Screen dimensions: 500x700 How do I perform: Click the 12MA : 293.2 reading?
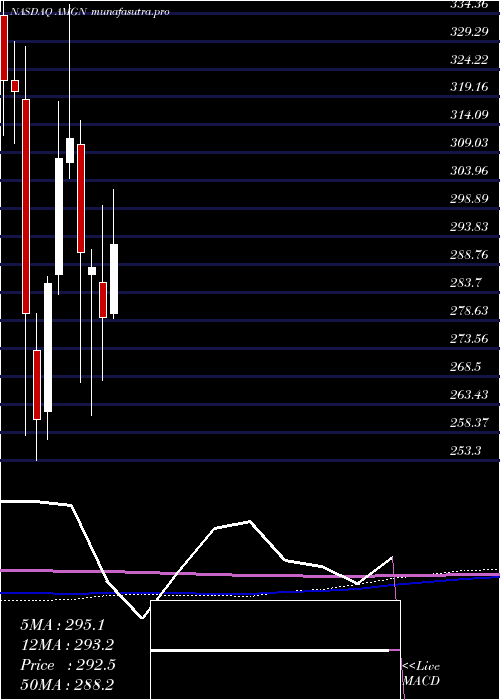(x=67, y=645)
